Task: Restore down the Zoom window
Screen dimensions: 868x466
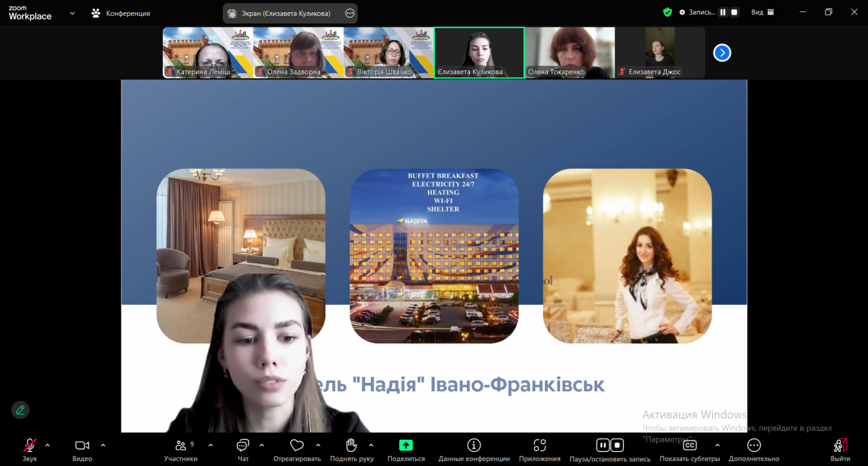Action: tap(829, 12)
